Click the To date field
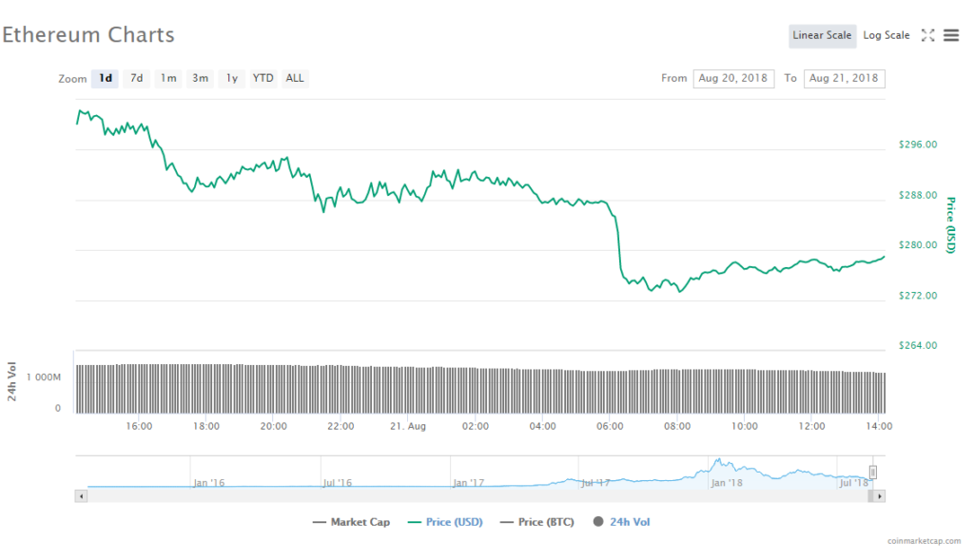 click(844, 78)
